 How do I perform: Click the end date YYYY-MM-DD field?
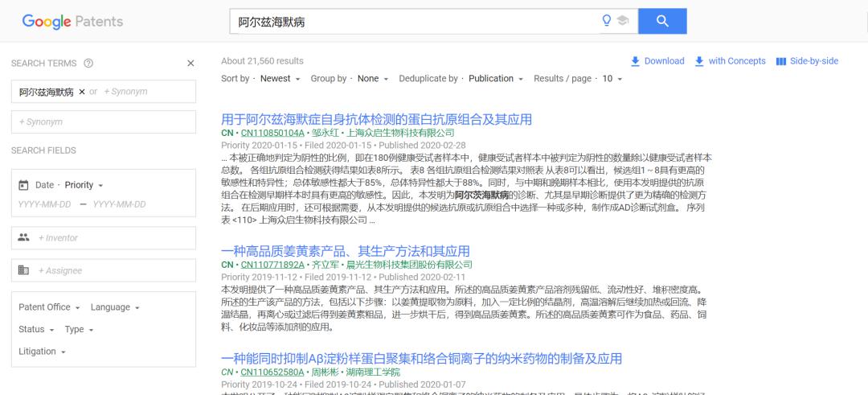(119, 204)
